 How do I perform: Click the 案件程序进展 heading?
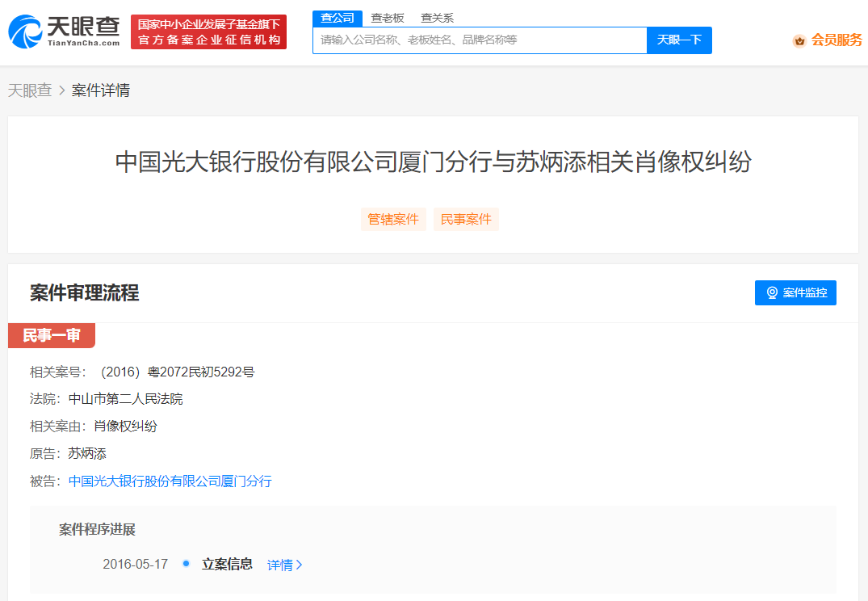click(98, 529)
